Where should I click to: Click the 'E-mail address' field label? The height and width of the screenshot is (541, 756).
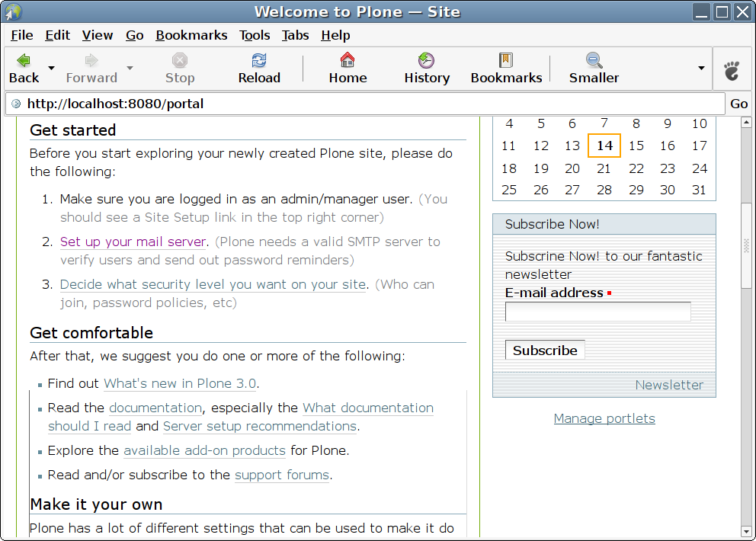coord(554,293)
